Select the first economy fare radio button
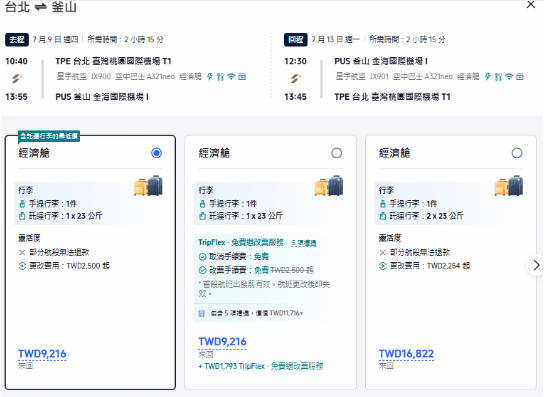Viewport: 544px width, 397px height. 156,153
